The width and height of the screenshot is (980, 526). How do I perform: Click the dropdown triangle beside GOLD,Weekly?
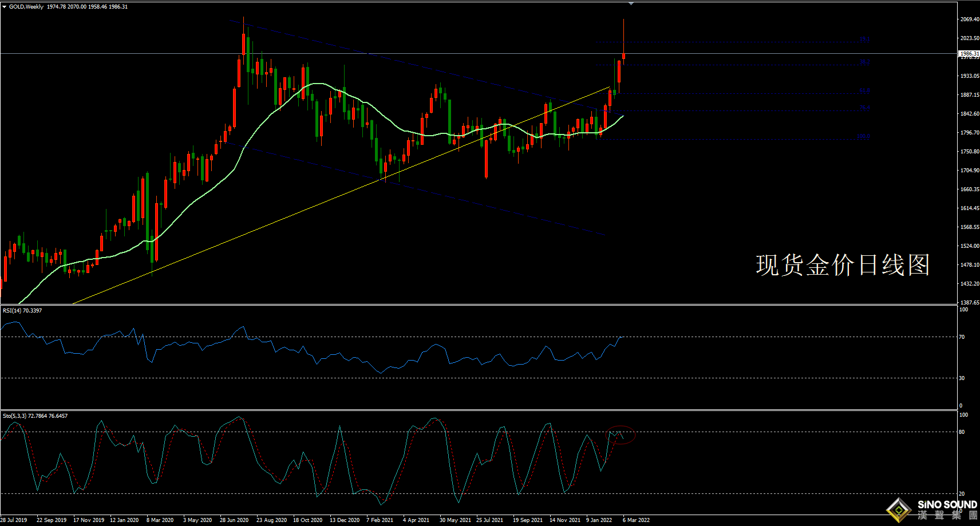point(5,7)
